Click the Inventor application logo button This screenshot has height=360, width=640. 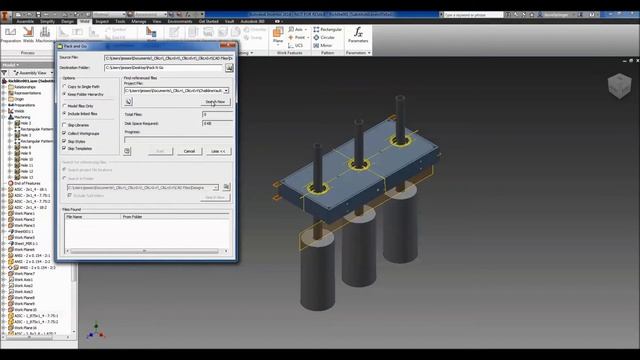click(x=5, y=16)
